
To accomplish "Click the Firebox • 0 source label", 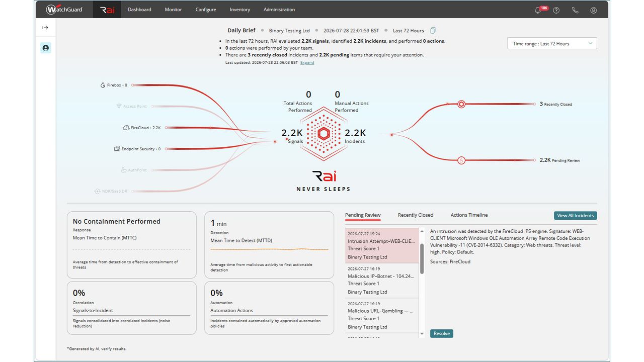I will click(117, 85).
